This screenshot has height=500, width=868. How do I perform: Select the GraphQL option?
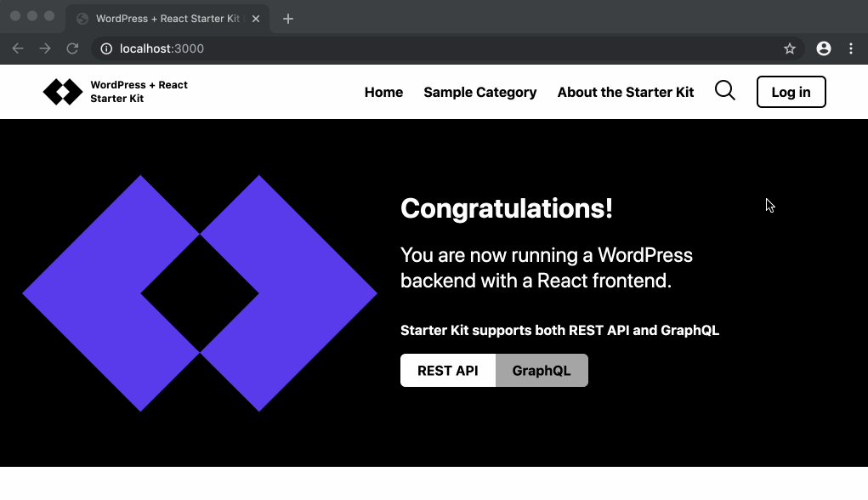coord(542,370)
